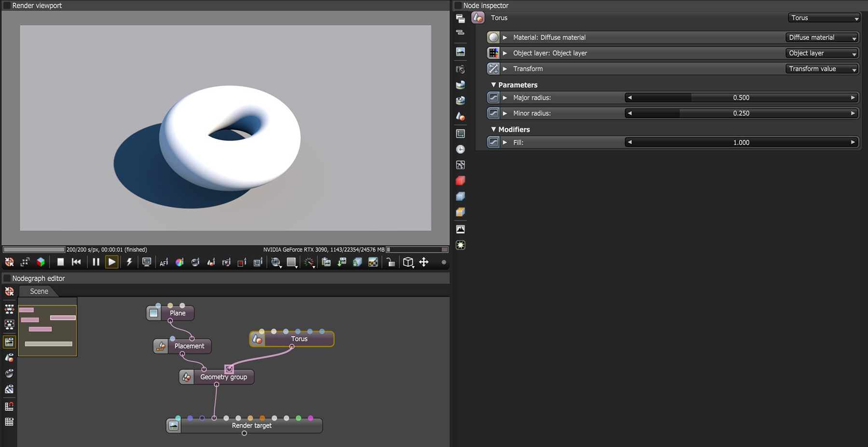This screenshot has width=868, height=447.
Task: Select the red render region picker
Action: tap(242, 262)
